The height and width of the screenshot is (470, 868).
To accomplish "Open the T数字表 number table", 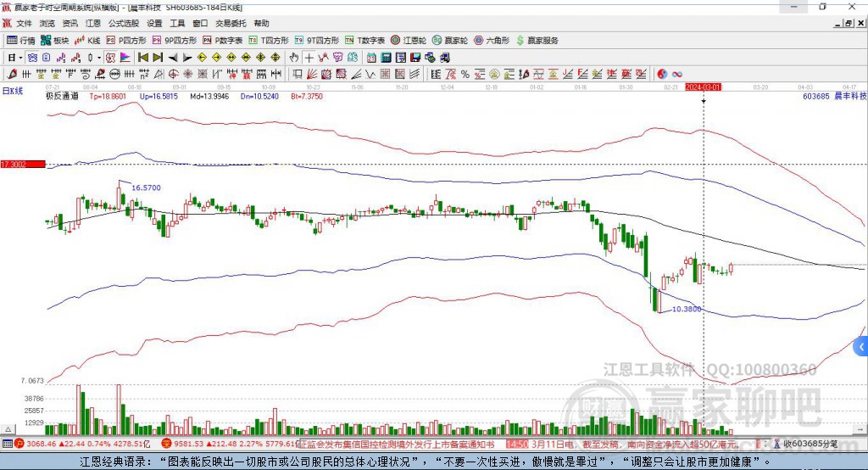I will [364, 41].
